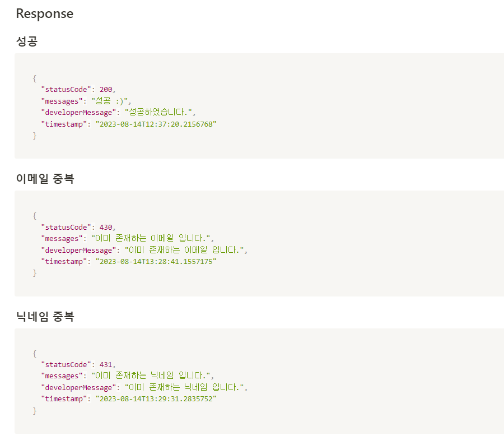Click messages value in email duplicate block
Screen dimensions: 504x445
[x=151, y=238]
